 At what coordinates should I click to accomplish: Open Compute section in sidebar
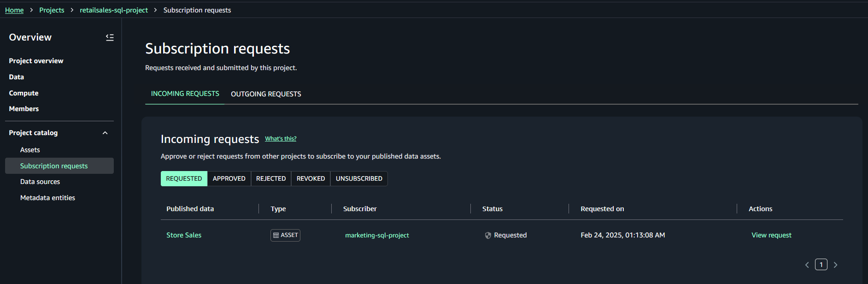(x=23, y=93)
